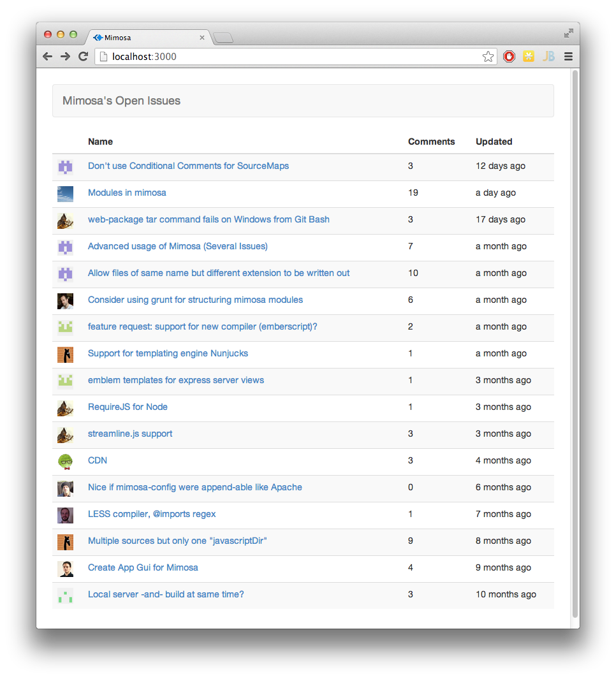Click avatar beside Multiple sources javascriptDir issue
The image size is (616, 679).
pos(66,542)
